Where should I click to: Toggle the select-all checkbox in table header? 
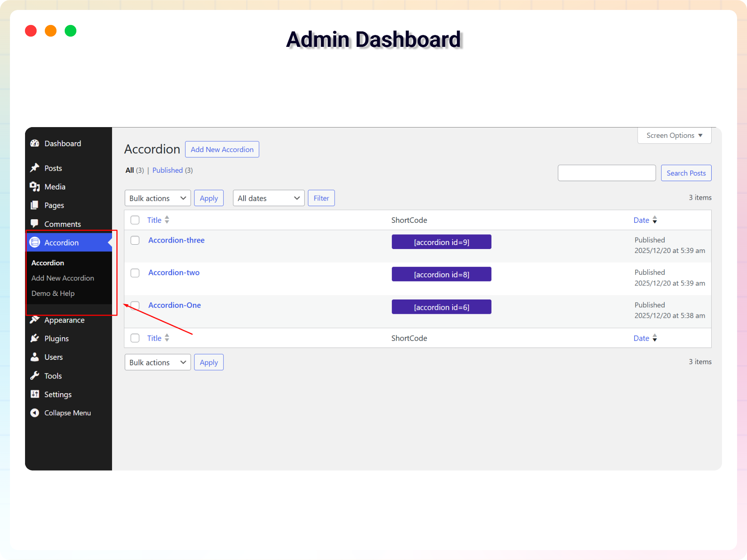click(135, 220)
